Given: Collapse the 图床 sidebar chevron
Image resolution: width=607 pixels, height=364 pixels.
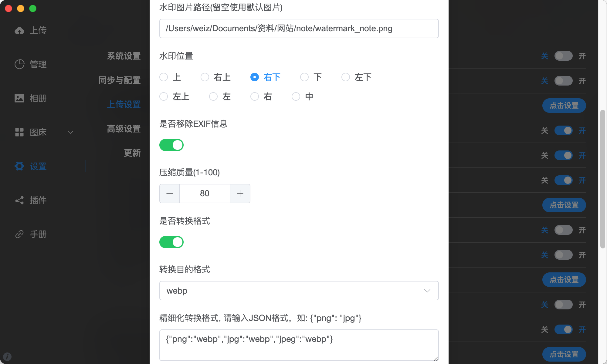Looking at the screenshot, I should coord(70,133).
